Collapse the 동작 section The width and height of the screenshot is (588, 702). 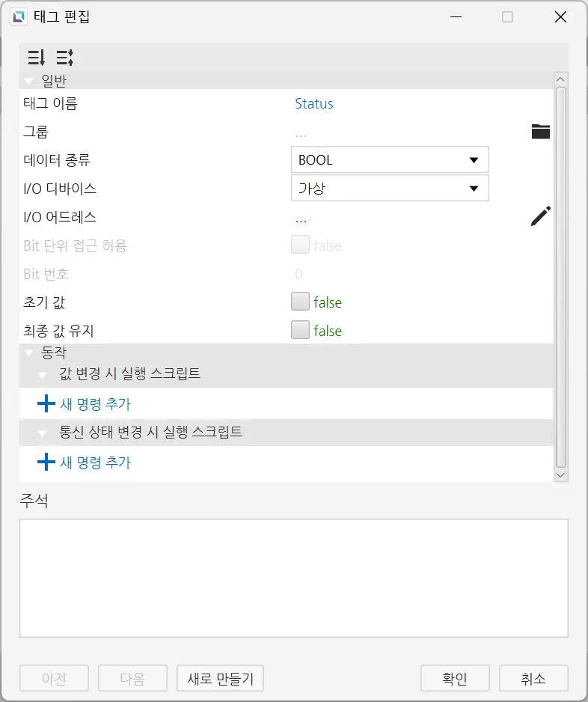[29, 352]
